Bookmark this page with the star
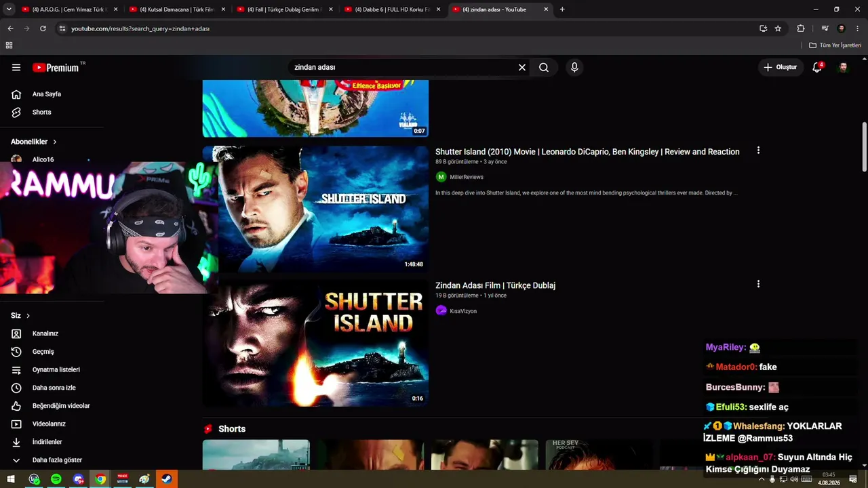868x488 pixels. pos(778,28)
